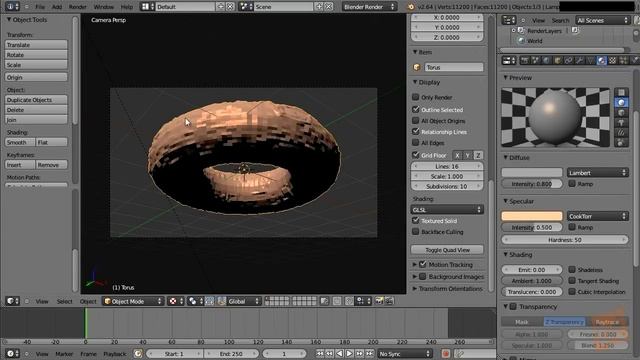The image size is (640, 360).
Task: Set material preview to monkey
Action: pos(621,122)
